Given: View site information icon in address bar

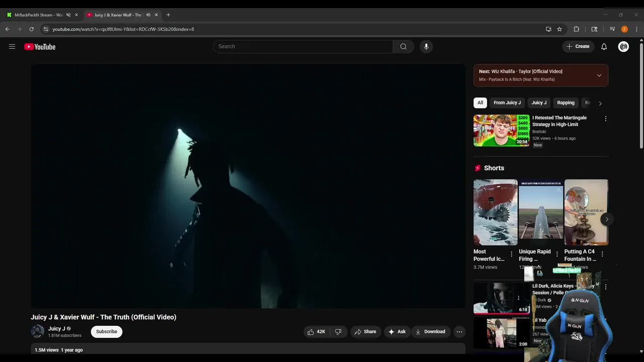Looking at the screenshot, I should point(46,29).
